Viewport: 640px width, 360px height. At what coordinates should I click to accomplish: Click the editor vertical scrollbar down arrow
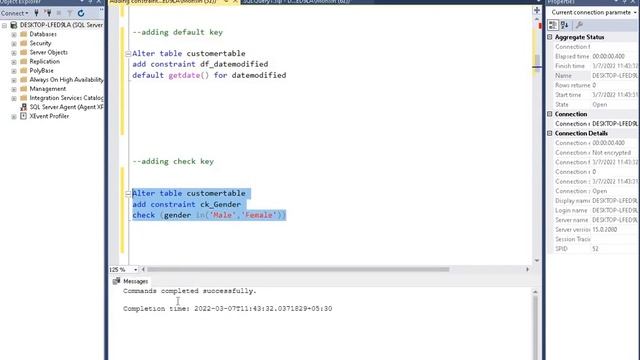[537, 260]
